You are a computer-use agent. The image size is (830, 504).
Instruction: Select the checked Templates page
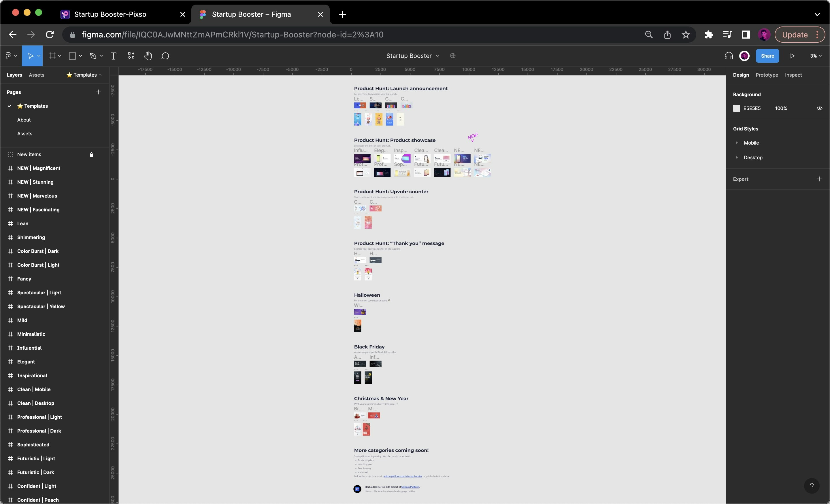[36, 106]
